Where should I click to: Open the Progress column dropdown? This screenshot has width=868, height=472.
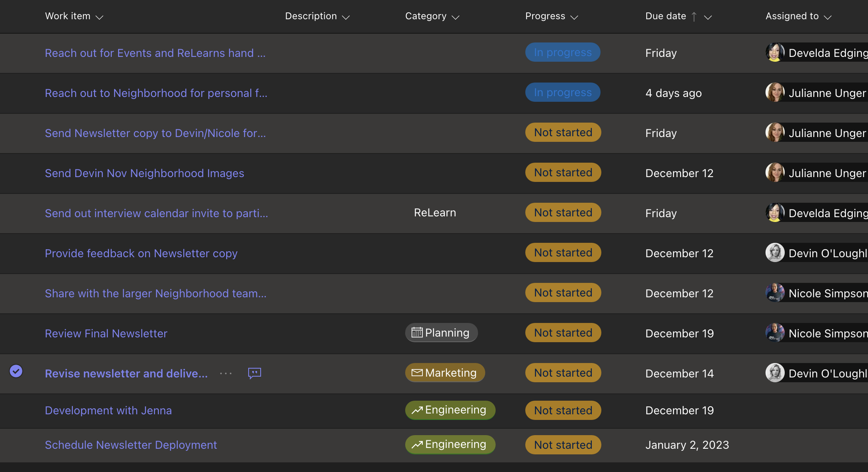tap(575, 17)
